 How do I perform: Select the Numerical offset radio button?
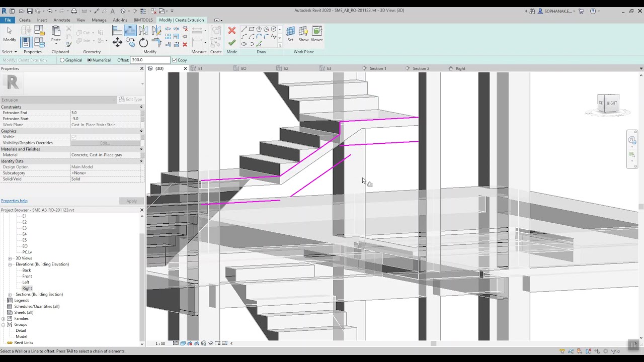click(89, 60)
